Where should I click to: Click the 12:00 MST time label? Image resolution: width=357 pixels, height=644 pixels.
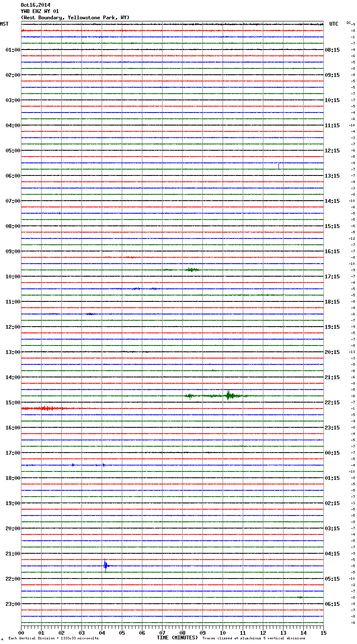tap(13, 327)
